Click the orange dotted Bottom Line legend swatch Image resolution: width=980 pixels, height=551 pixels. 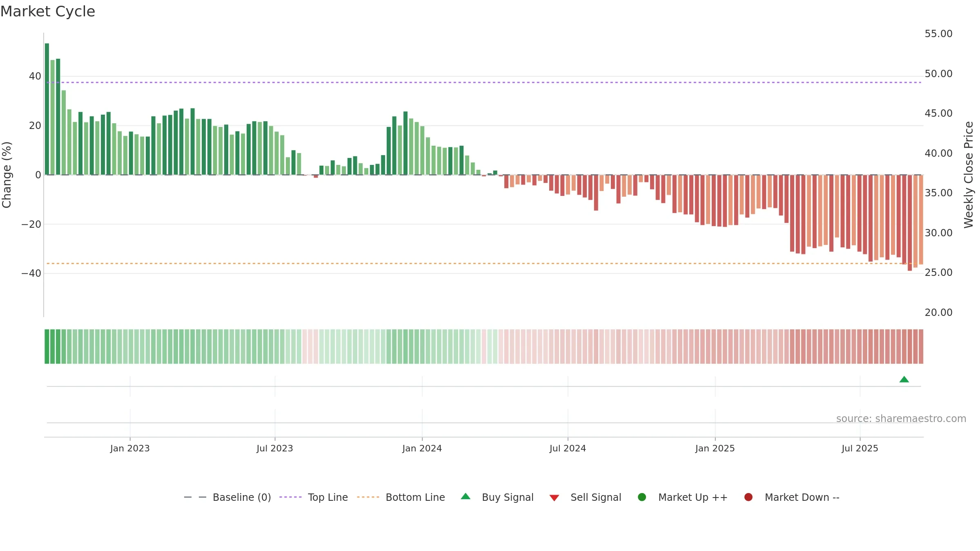point(368,497)
